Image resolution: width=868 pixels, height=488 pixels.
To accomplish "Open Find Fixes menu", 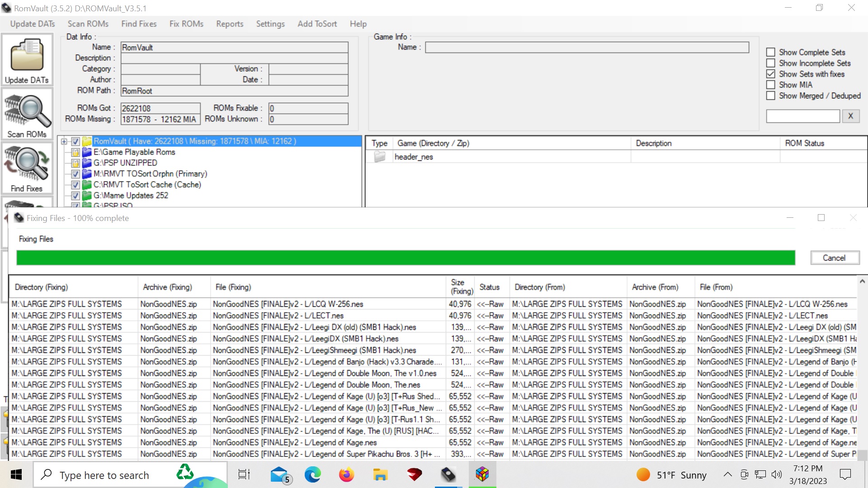I will pyautogui.click(x=139, y=24).
